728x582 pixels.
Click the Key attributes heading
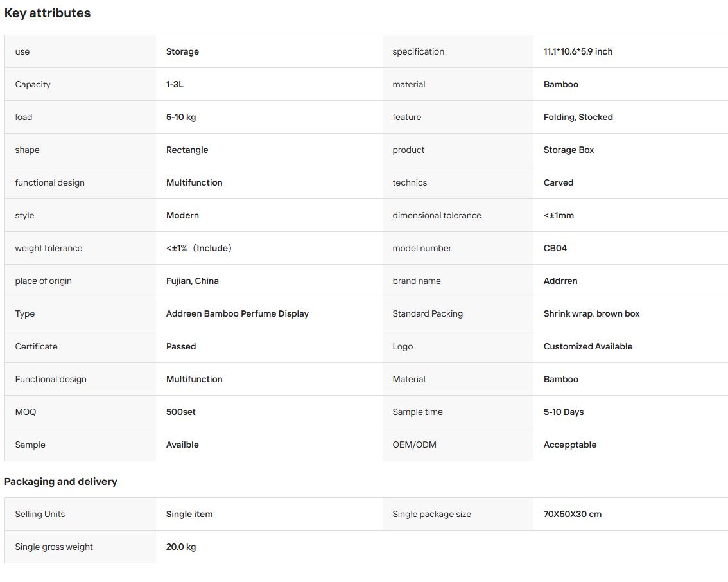coord(48,13)
